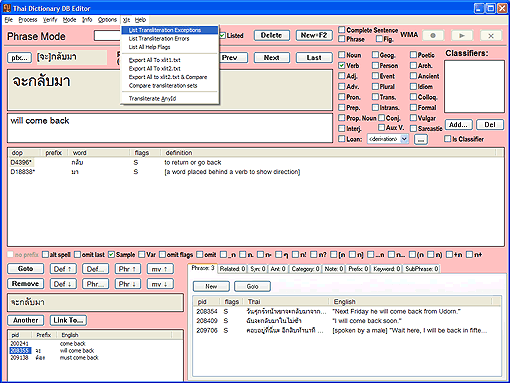Image resolution: width=510 pixels, height=383 pixels.
Task: Move definition up with Def ↑ button
Action: 63,269
